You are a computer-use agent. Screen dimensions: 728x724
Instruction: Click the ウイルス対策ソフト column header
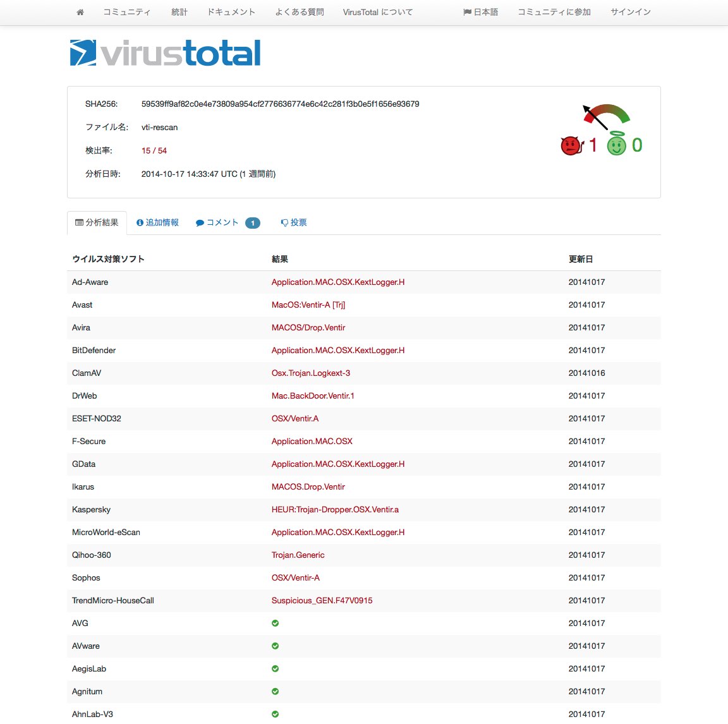pos(108,260)
